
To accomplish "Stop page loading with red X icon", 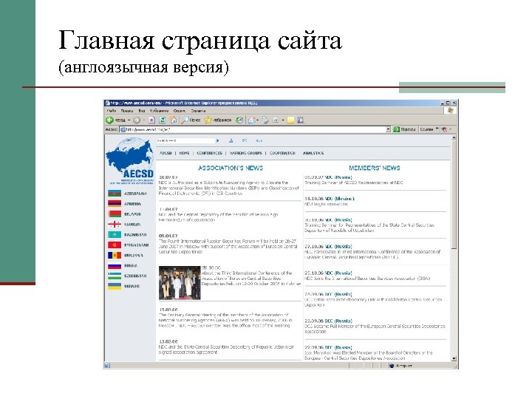I will [x=151, y=120].
